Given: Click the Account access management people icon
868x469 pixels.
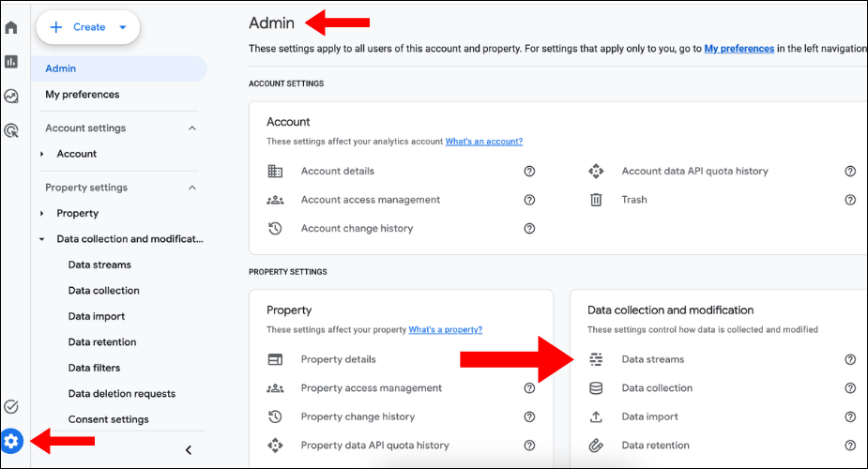Looking at the screenshot, I should pos(275,200).
